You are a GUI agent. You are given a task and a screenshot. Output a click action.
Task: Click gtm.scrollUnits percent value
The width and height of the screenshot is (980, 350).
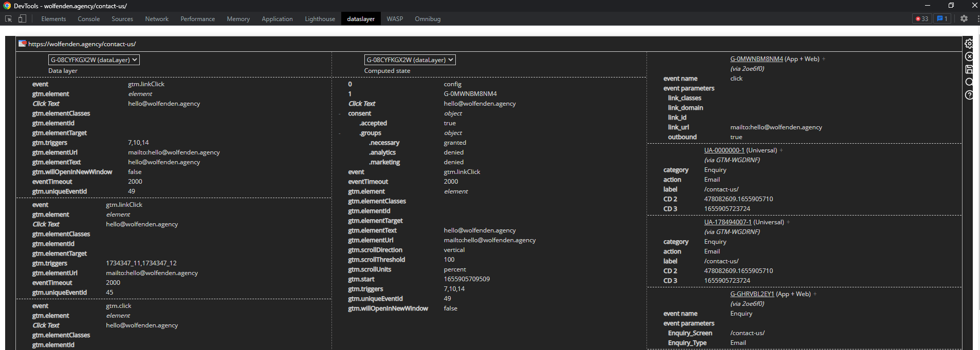click(x=455, y=269)
